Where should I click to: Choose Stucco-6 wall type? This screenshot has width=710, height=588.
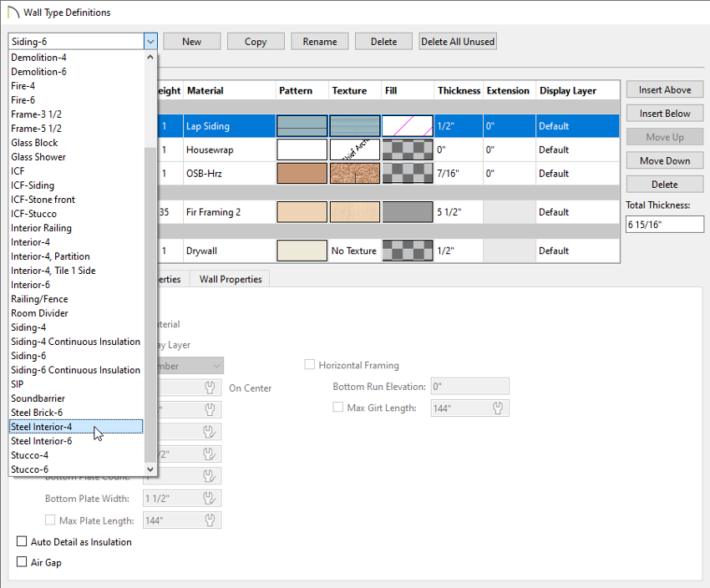click(x=76, y=469)
